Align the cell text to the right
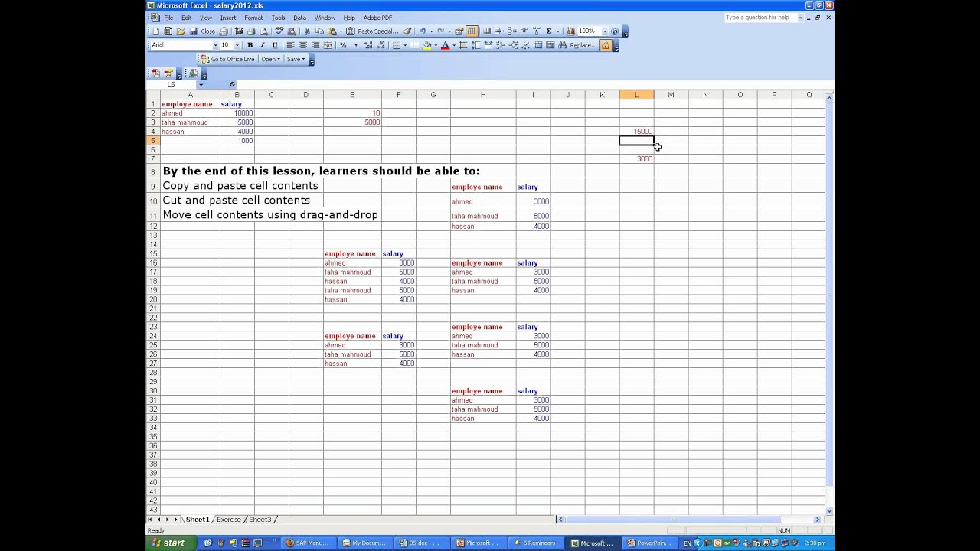The height and width of the screenshot is (551, 980). point(315,45)
